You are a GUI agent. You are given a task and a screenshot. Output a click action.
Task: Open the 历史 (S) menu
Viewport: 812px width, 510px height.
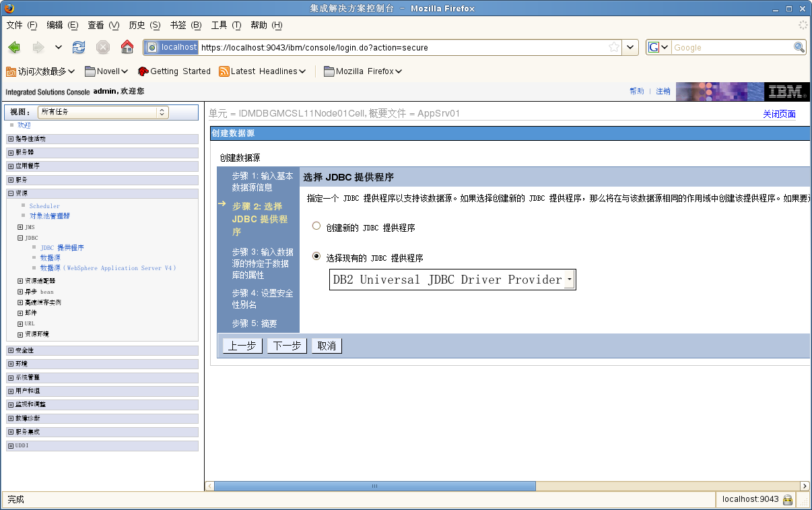pyautogui.click(x=144, y=25)
